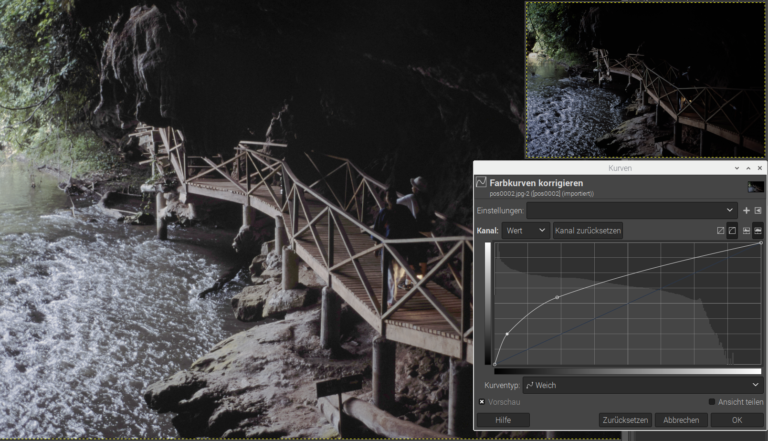Switch to linear light curve adjustment icon
The height and width of the screenshot is (441, 768).
(x=720, y=231)
